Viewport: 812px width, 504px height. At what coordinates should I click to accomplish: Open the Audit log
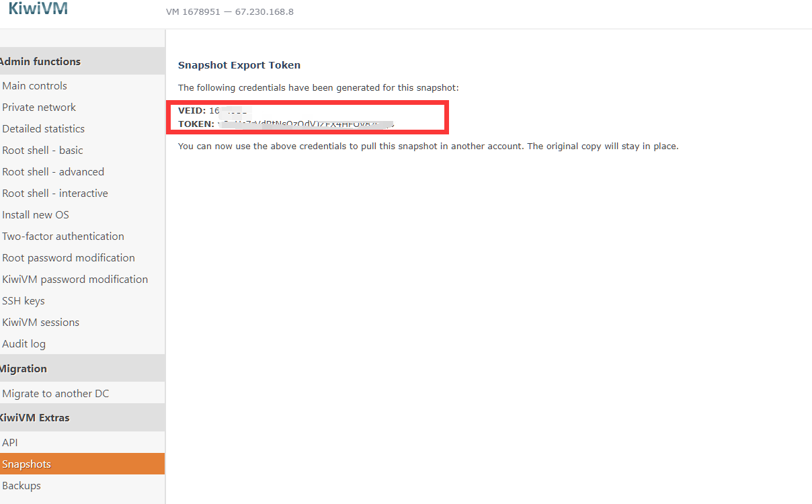(x=24, y=344)
